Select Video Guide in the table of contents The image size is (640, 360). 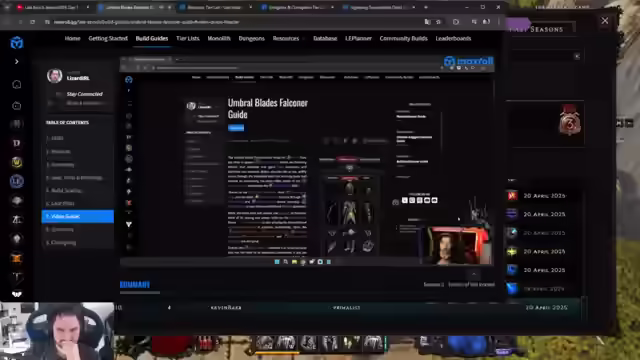[78, 216]
